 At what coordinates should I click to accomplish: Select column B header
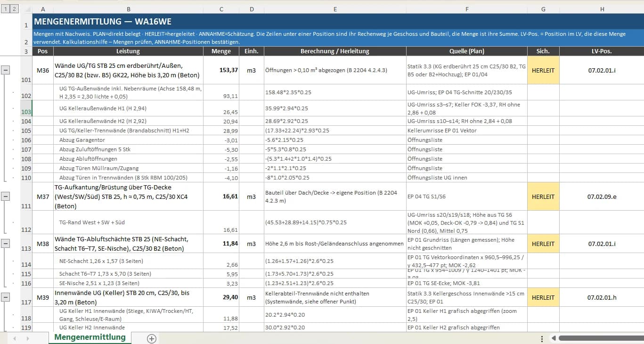point(129,9)
